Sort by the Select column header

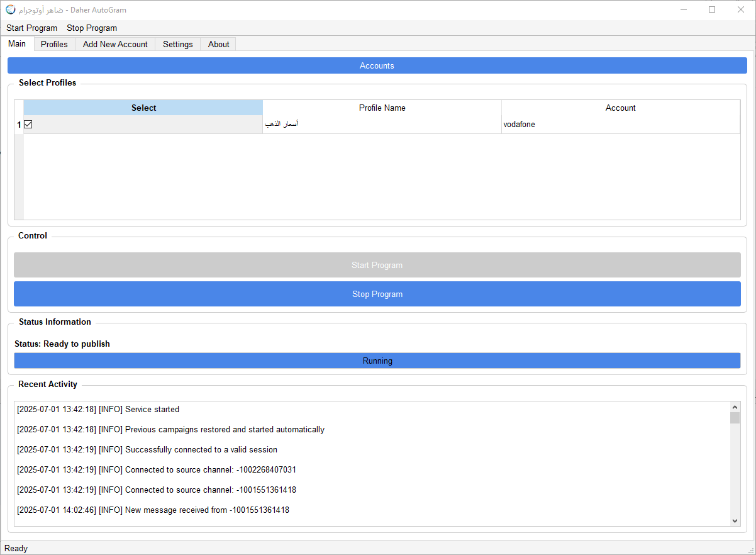tap(143, 108)
